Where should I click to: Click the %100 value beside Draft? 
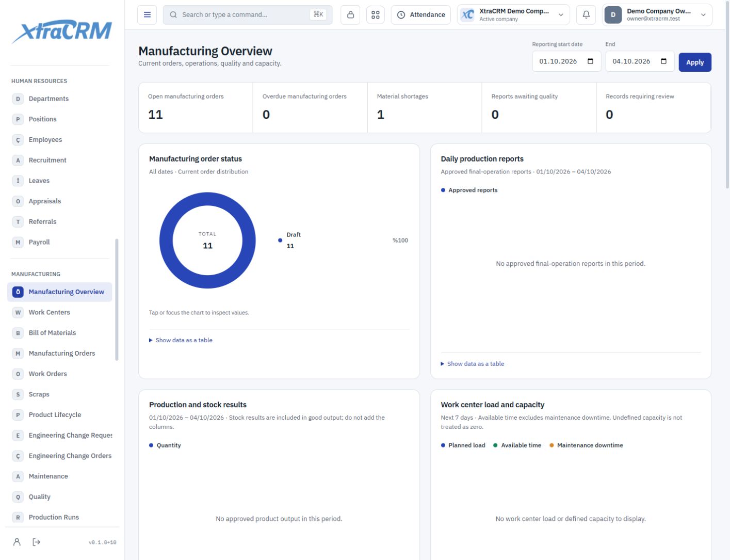pos(400,241)
